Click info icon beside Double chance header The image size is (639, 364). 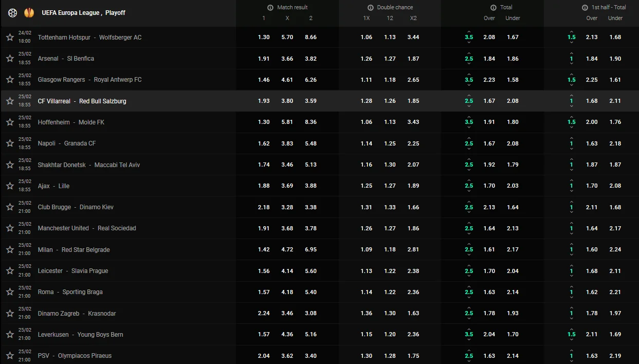coord(370,8)
